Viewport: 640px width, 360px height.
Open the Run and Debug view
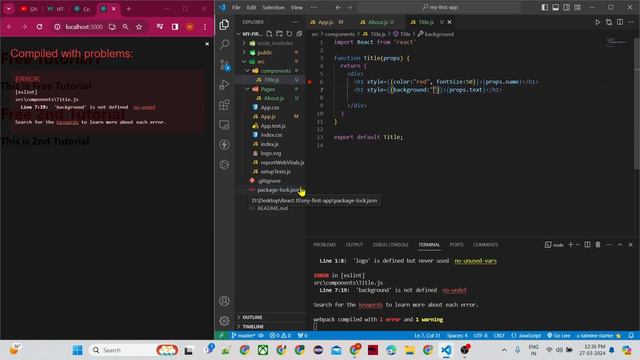pos(224,84)
